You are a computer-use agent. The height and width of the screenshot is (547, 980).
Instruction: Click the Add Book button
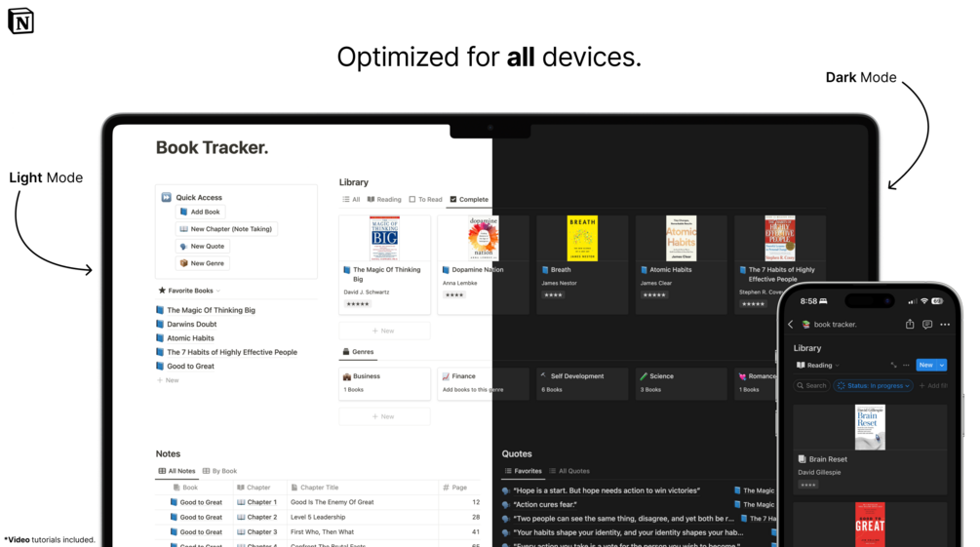point(200,212)
